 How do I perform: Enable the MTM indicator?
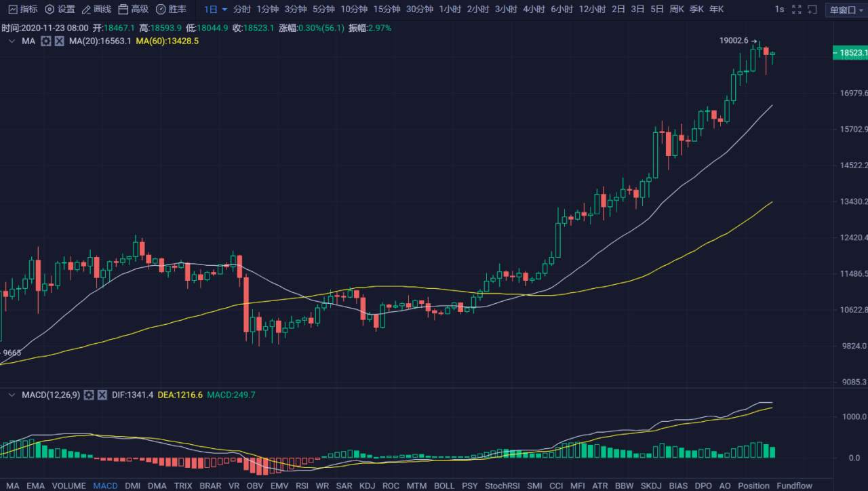pyautogui.click(x=416, y=486)
